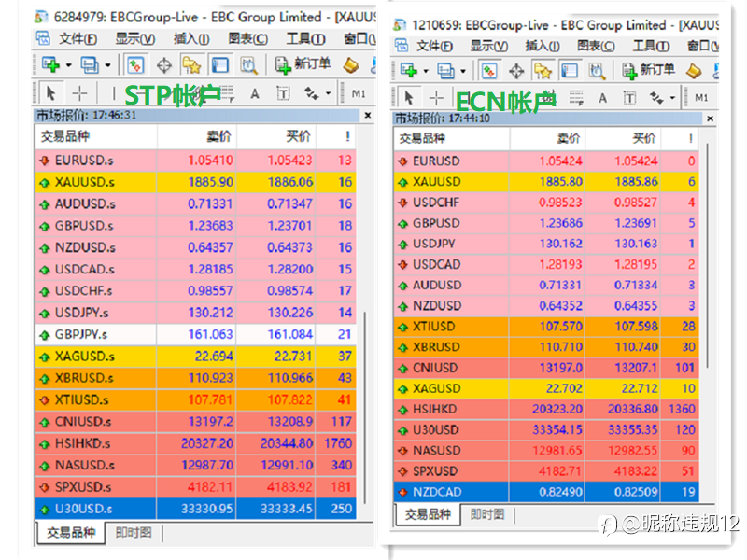Select text label tool in STP window
Viewport: 747px width, 560px height.
[284, 93]
